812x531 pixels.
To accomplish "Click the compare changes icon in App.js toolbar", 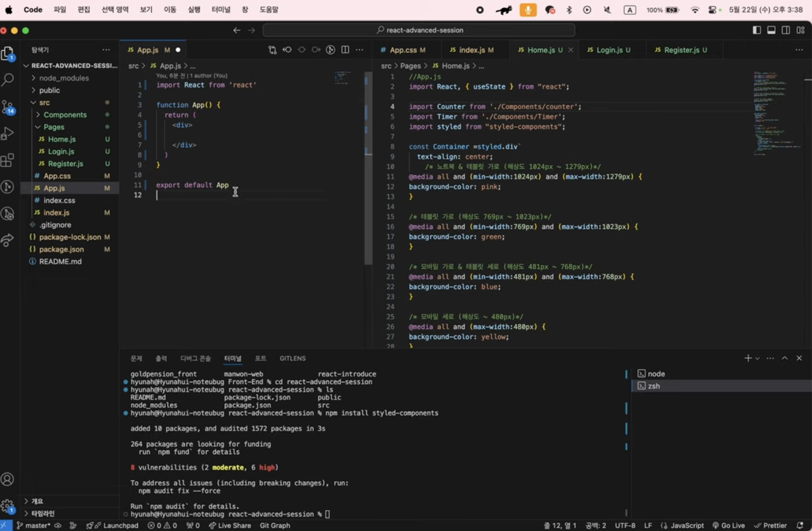I will pyautogui.click(x=273, y=50).
